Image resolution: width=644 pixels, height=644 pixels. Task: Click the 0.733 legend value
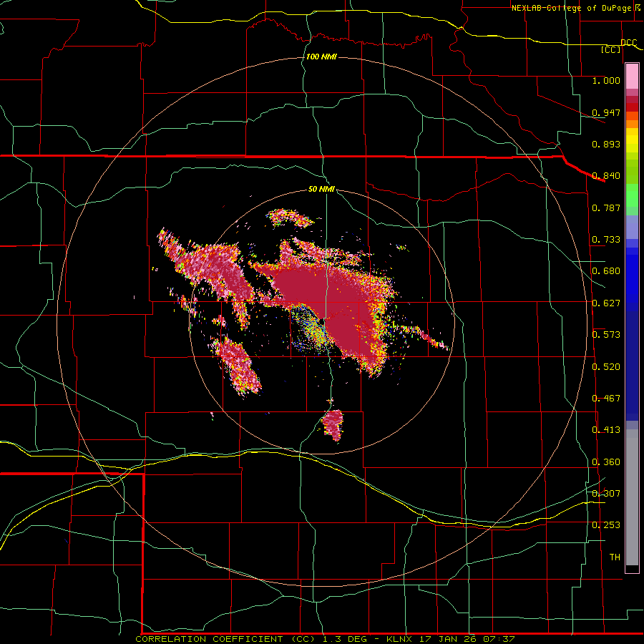pyautogui.click(x=606, y=240)
